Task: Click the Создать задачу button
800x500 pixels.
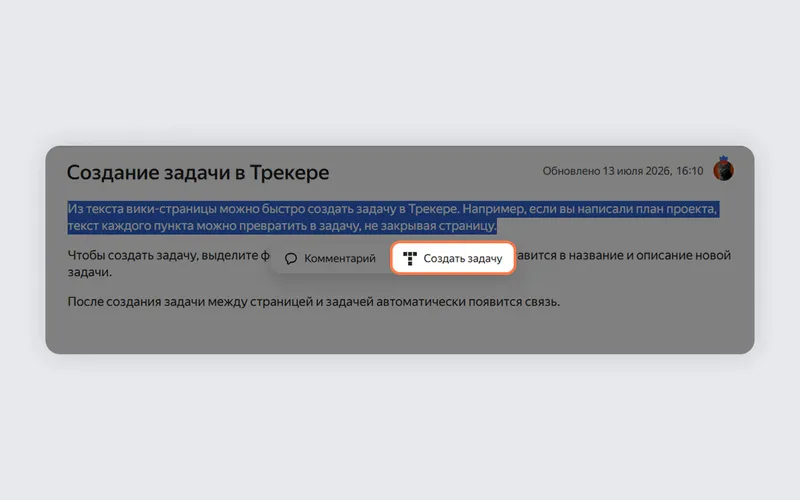Action: pyautogui.click(x=453, y=258)
